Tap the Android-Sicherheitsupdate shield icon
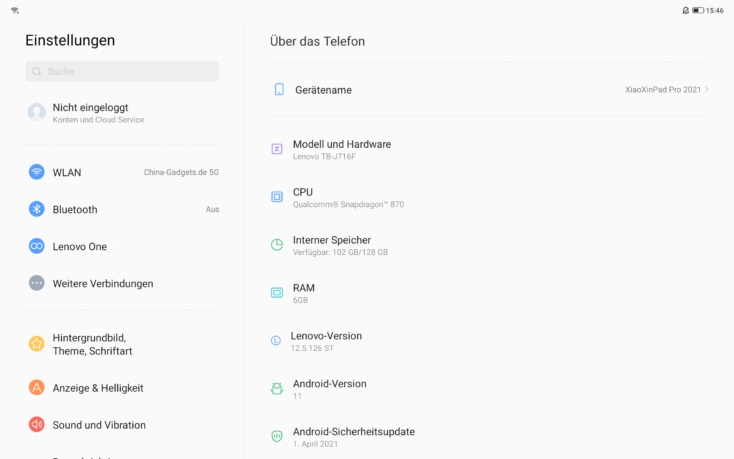Viewport: 734px width, 459px height. tap(277, 437)
